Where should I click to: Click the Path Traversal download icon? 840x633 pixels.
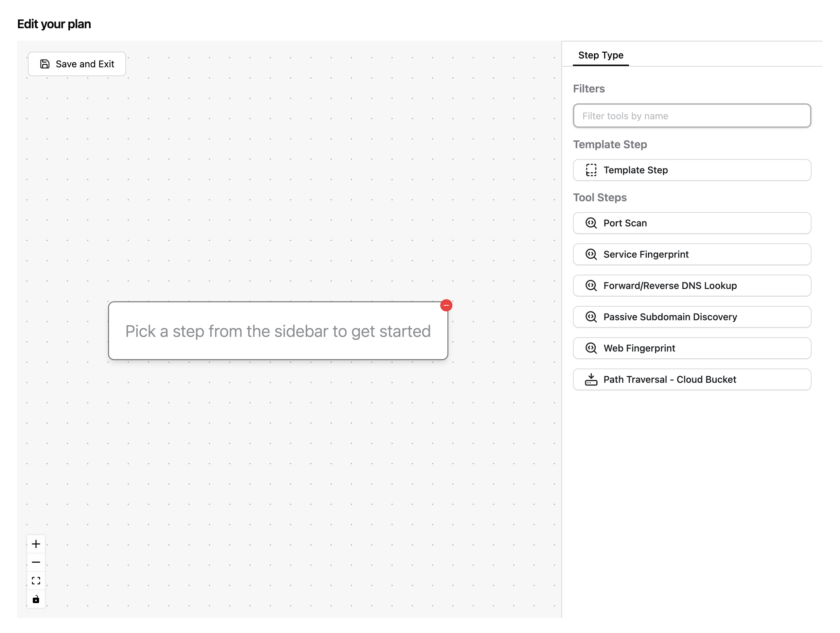[591, 379]
